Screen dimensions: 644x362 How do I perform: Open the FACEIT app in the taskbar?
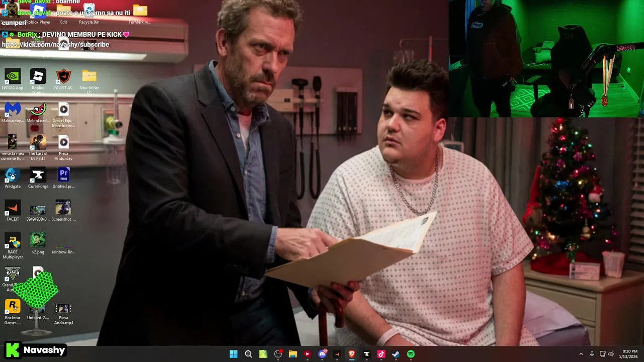tap(337, 354)
